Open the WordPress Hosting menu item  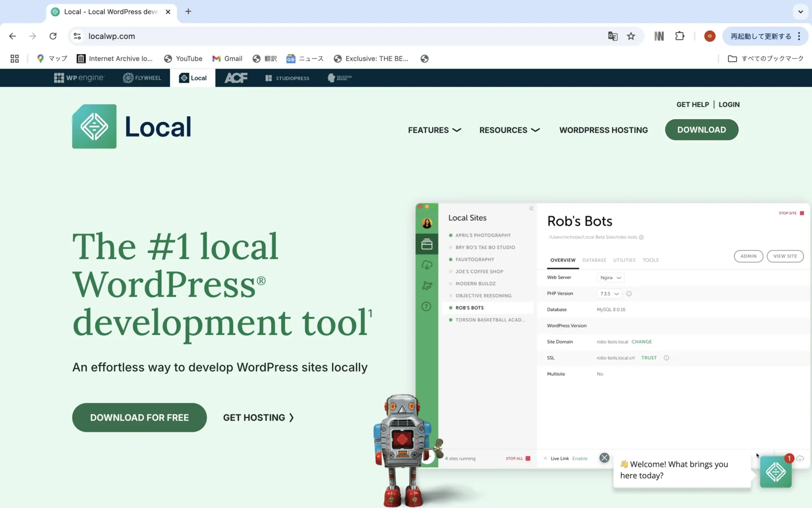pos(603,130)
